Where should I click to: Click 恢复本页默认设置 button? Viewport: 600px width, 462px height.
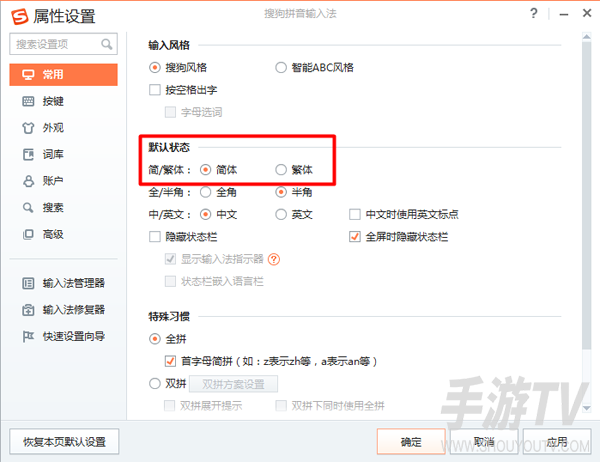point(64,442)
